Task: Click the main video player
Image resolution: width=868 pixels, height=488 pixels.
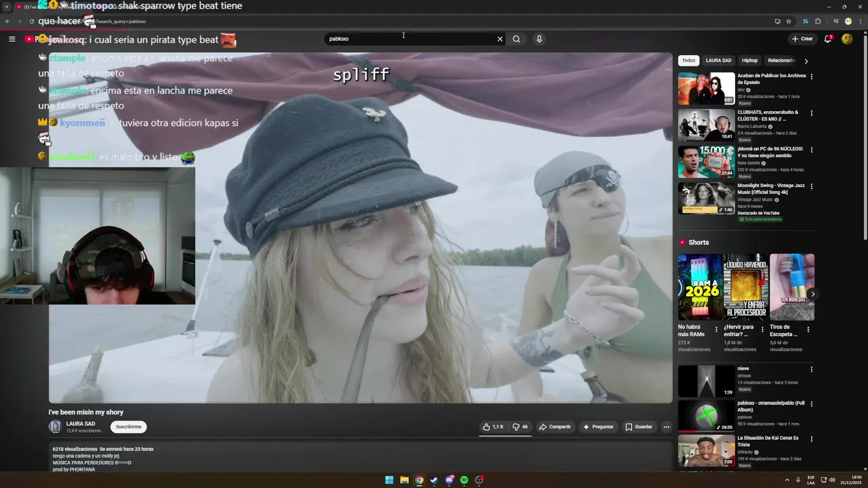Action: click(x=360, y=228)
